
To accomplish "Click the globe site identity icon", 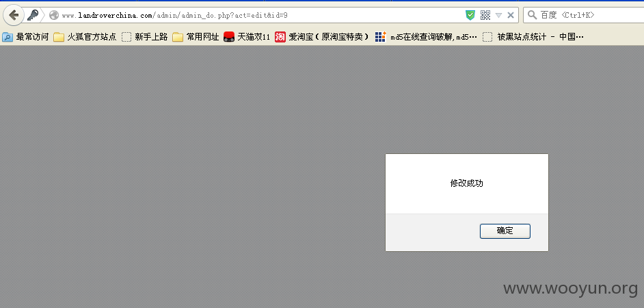I will tap(54, 15).
